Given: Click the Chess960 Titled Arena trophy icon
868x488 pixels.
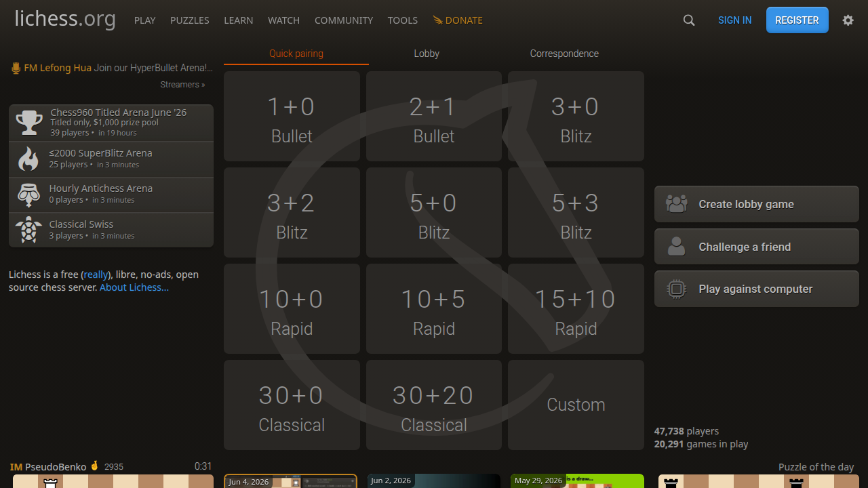Looking at the screenshot, I should tap(29, 123).
